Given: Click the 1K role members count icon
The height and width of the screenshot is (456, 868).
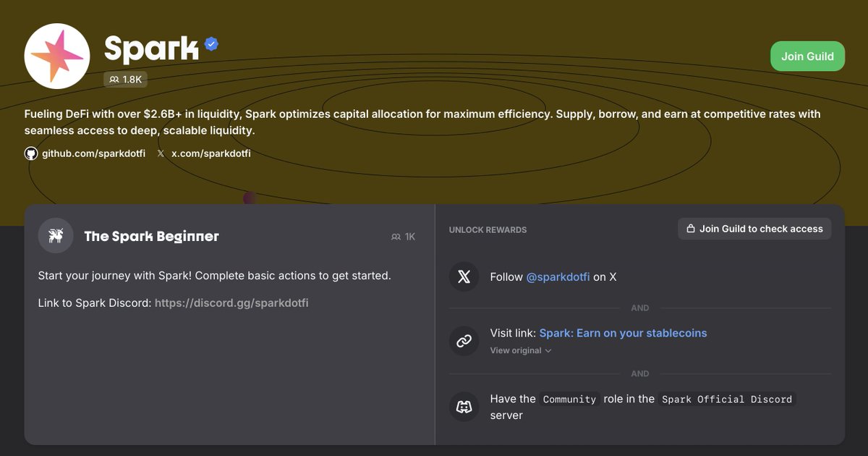Looking at the screenshot, I should click(x=396, y=237).
